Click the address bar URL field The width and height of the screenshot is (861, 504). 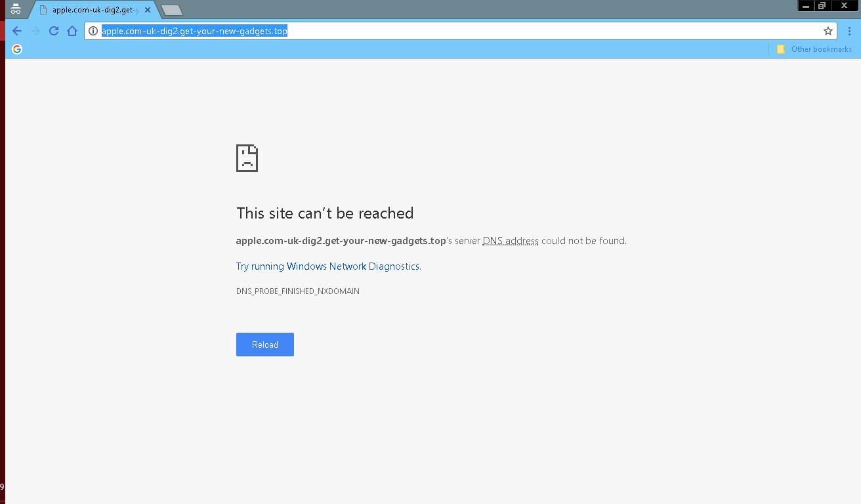[x=459, y=31]
